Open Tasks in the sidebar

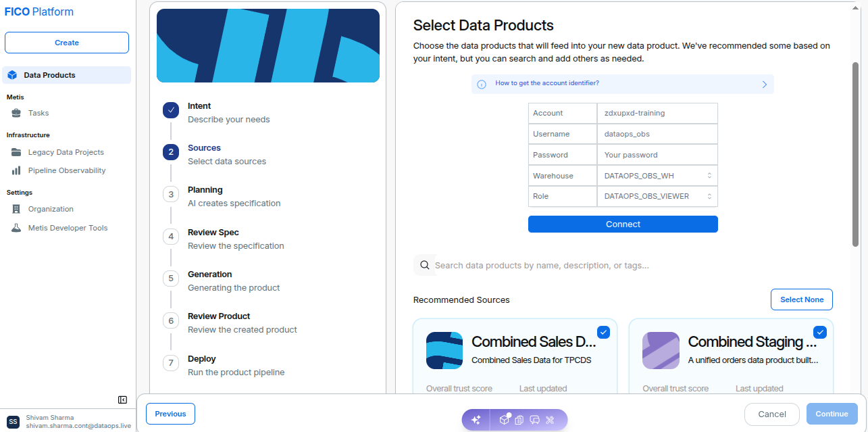pos(66,113)
